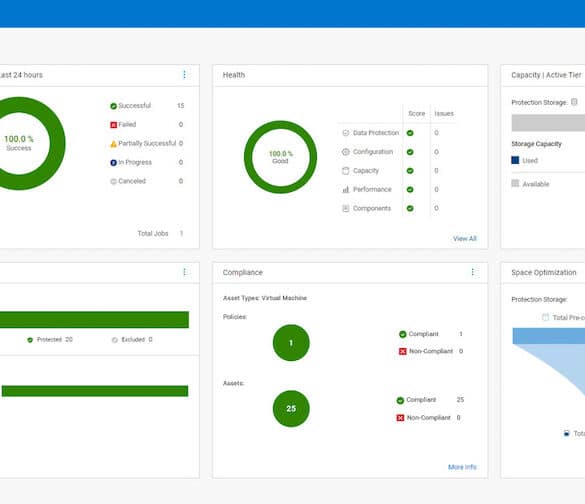Open the View All health link
The image size is (585, 504).
[465, 239]
